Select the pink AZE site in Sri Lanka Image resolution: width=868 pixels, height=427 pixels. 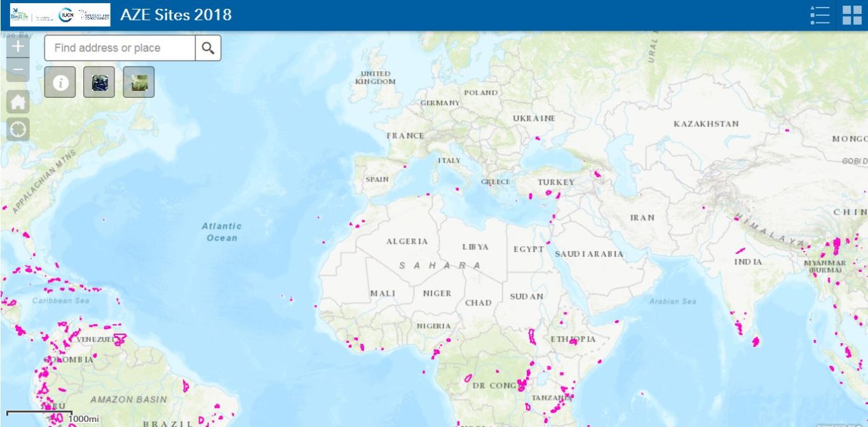point(756,342)
